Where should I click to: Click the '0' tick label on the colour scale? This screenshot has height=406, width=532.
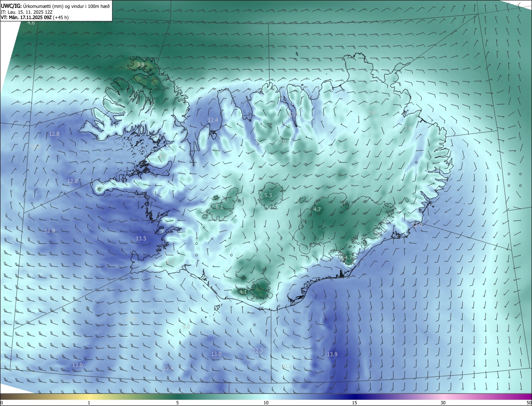(x=2, y=403)
